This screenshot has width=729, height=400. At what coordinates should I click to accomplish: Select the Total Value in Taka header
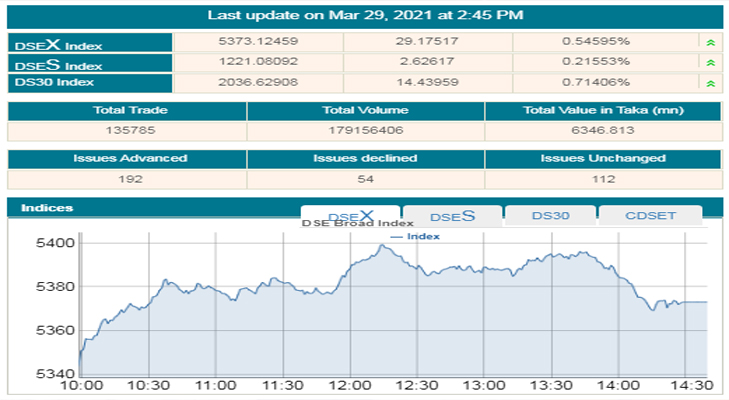[603, 109]
